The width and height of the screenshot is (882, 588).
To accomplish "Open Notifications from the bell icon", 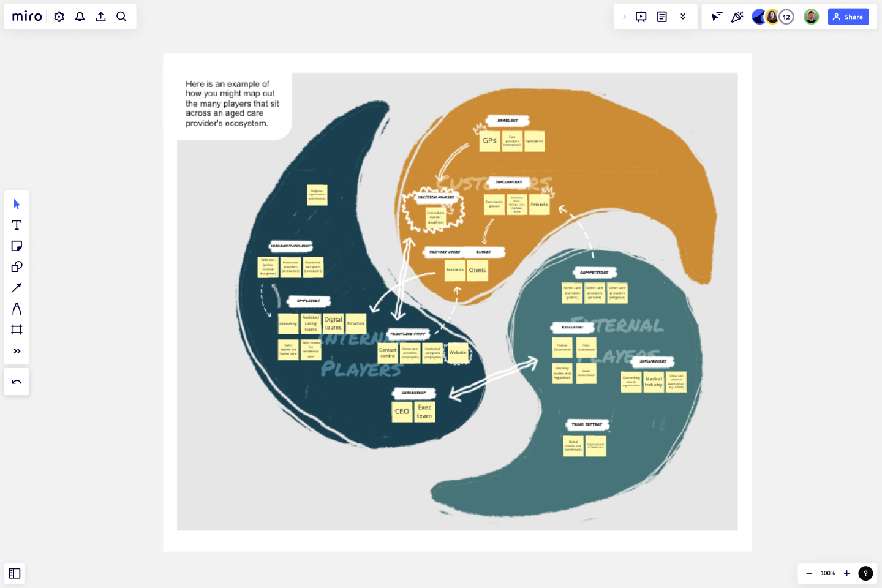I will pyautogui.click(x=80, y=17).
